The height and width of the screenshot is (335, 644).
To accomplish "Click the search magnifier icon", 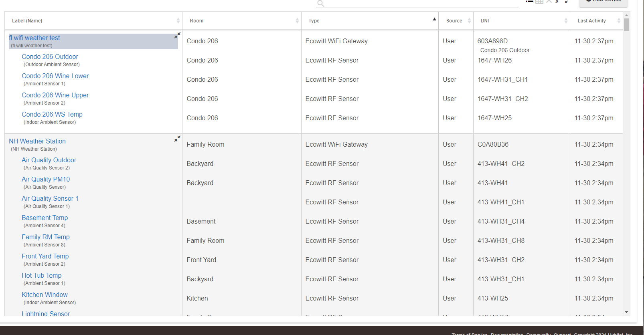I will 320,4.
